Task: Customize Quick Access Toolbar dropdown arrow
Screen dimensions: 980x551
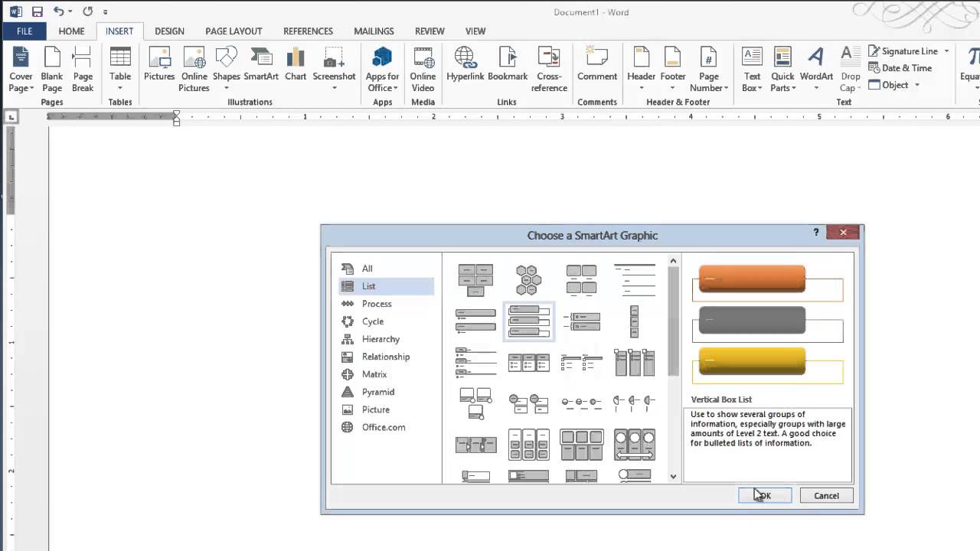Action: coord(105,12)
